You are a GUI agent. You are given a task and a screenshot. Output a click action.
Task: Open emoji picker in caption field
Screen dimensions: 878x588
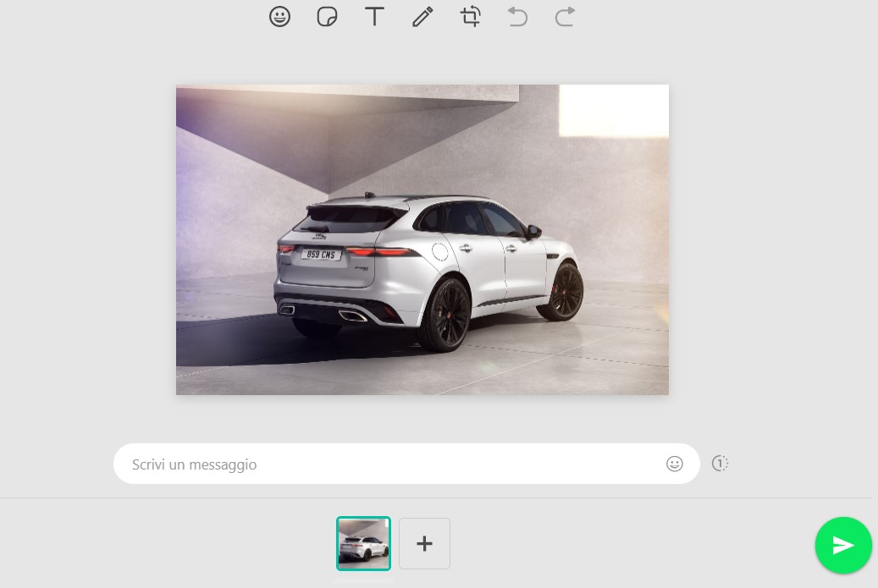pos(675,464)
